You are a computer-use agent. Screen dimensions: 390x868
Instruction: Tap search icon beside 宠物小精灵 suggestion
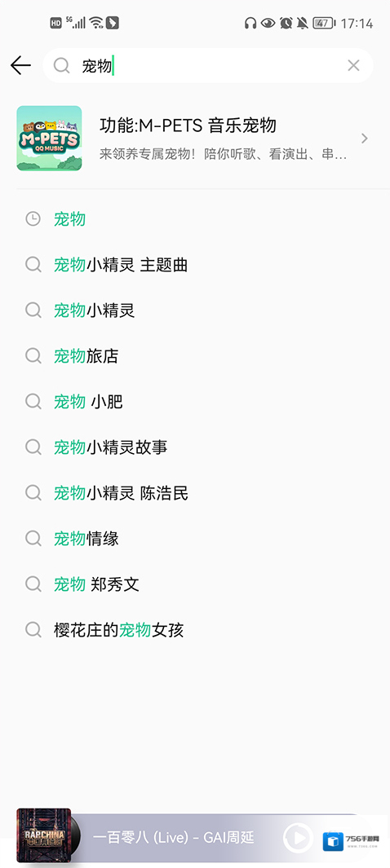[x=33, y=310]
